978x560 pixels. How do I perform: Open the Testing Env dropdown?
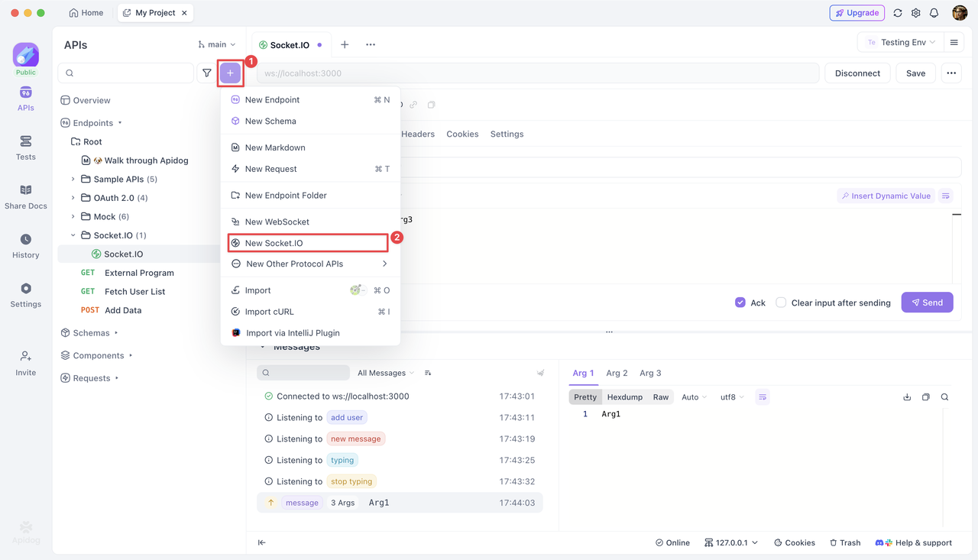click(901, 43)
